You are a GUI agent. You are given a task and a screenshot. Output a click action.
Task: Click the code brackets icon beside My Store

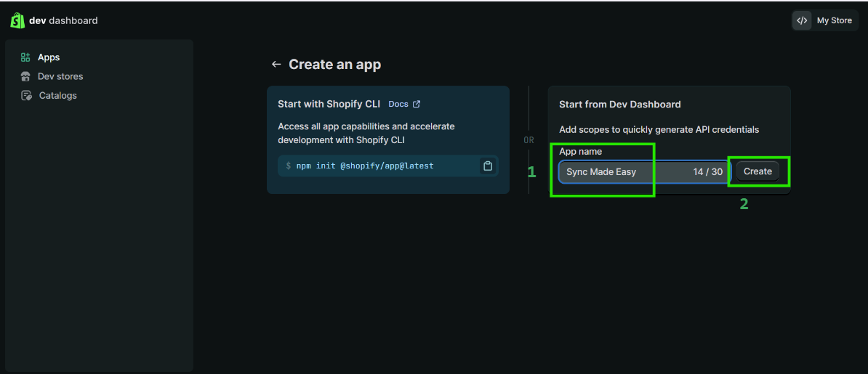(x=802, y=20)
